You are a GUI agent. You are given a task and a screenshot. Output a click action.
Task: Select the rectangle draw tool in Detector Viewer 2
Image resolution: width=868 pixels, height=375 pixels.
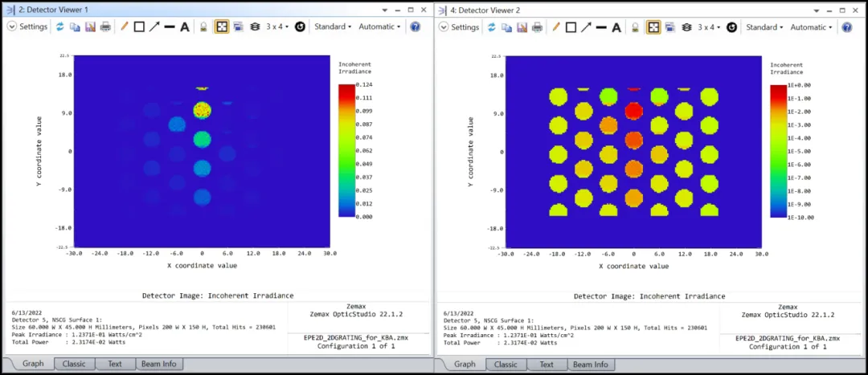tap(571, 26)
